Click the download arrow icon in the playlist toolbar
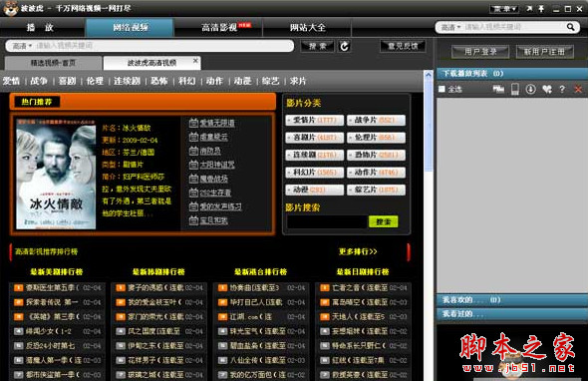The width and height of the screenshot is (588, 381). [530, 89]
